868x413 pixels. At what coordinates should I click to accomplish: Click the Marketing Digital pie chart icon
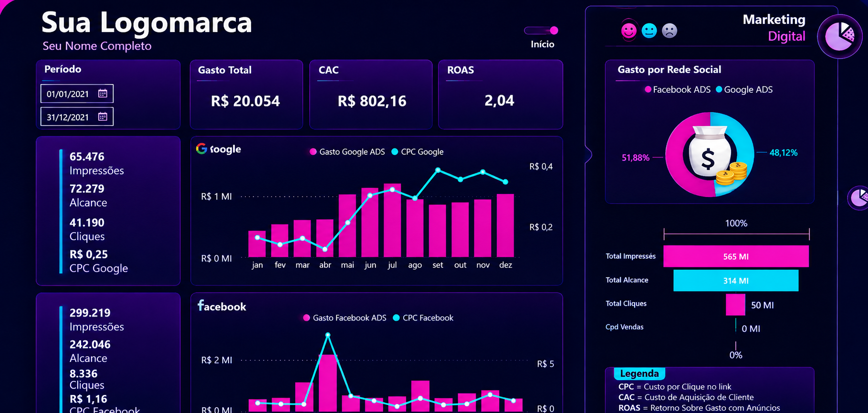pyautogui.click(x=840, y=37)
